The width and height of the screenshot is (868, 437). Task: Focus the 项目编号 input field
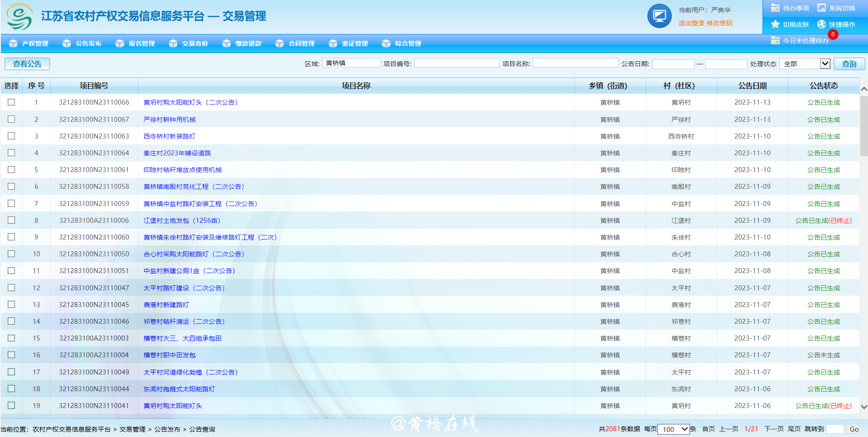click(457, 63)
